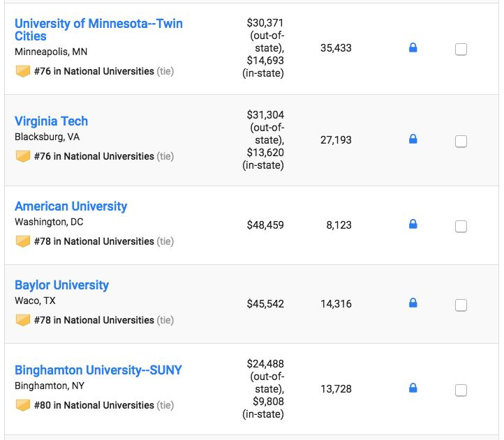Click the ranking badge icon under Binghamton University
This screenshot has width=504, height=440.
(23, 405)
